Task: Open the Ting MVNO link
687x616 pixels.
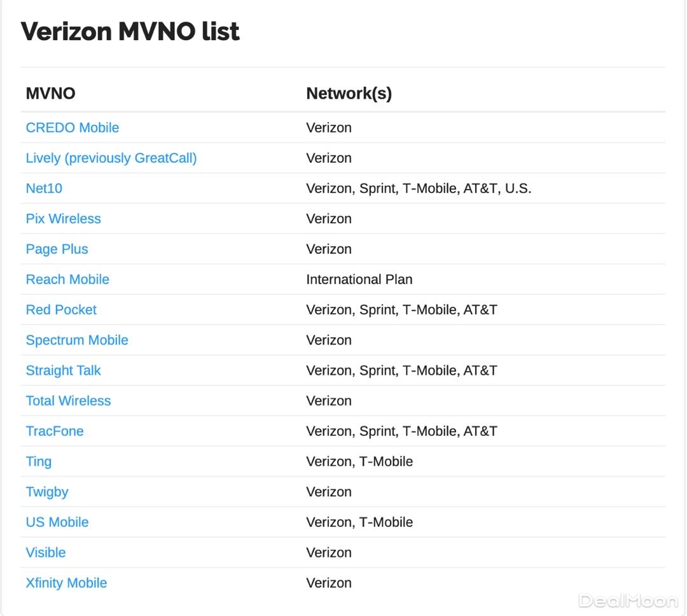Action: click(39, 462)
